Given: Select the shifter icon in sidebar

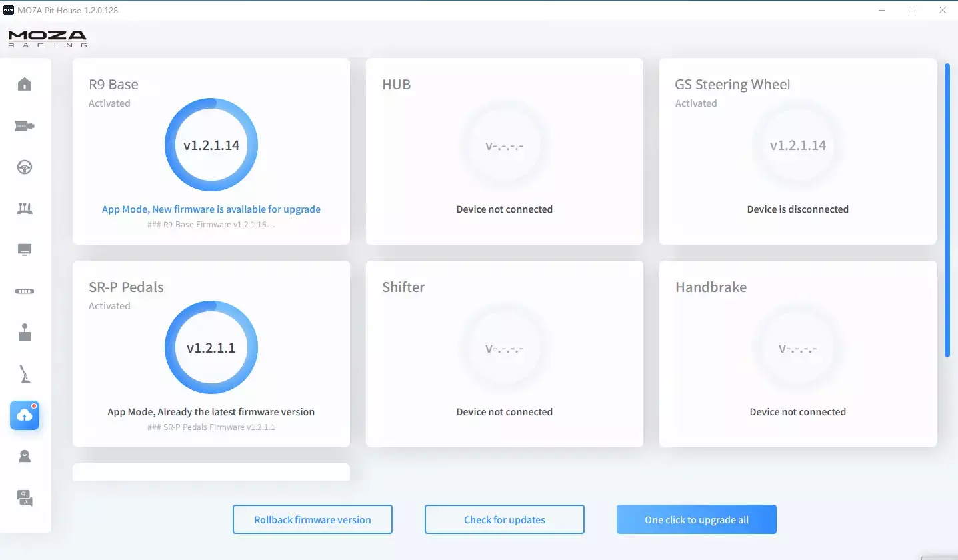Looking at the screenshot, I should point(25,333).
